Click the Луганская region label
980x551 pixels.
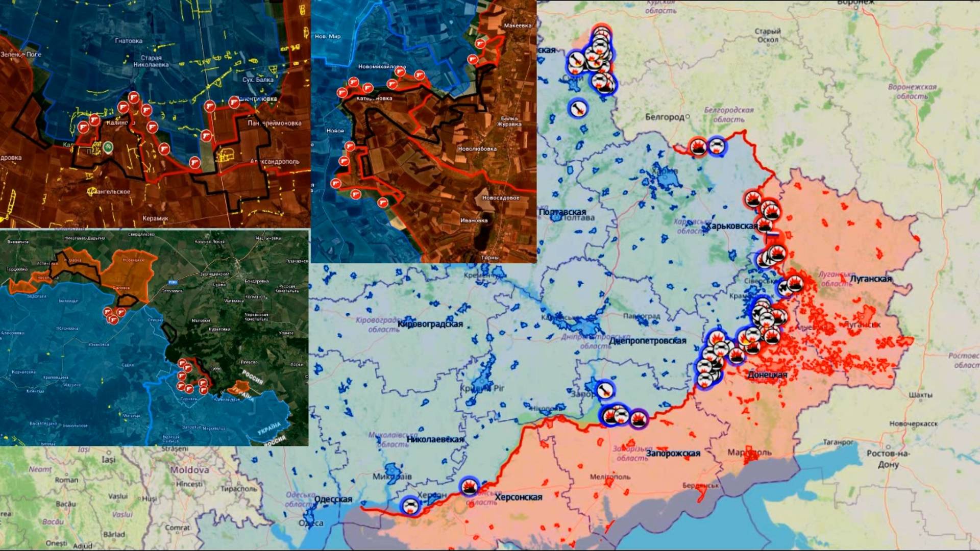pyautogui.click(x=870, y=279)
